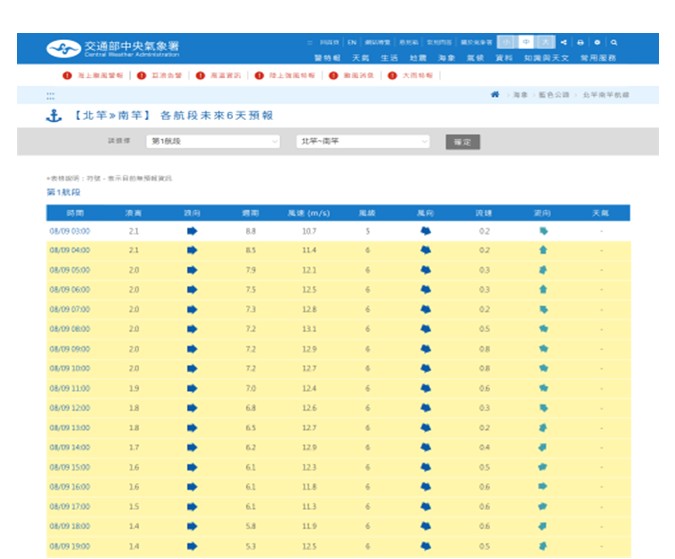Viewport: 675px width, 559px height.
Task: Open the 生活 menu
Action: pyautogui.click(x=389, y=58)
